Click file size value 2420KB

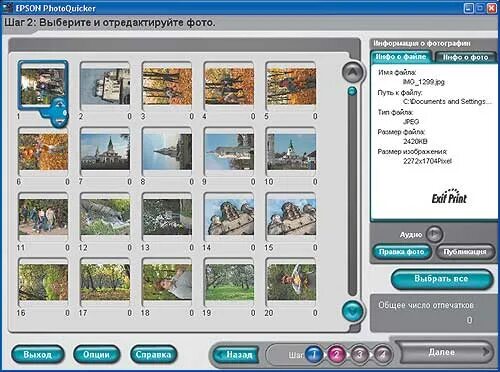pos(415,141)
